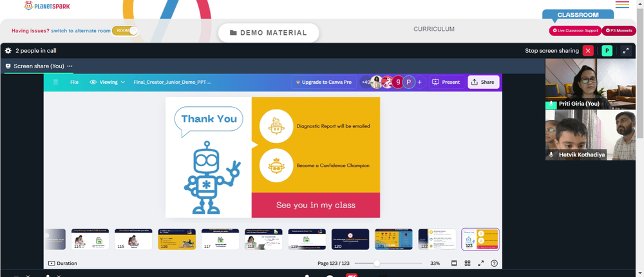The height and width of the screenshot is (277, 644).
Task: Enter Canva fullscreen mode icon
Action: coord(481,263)
